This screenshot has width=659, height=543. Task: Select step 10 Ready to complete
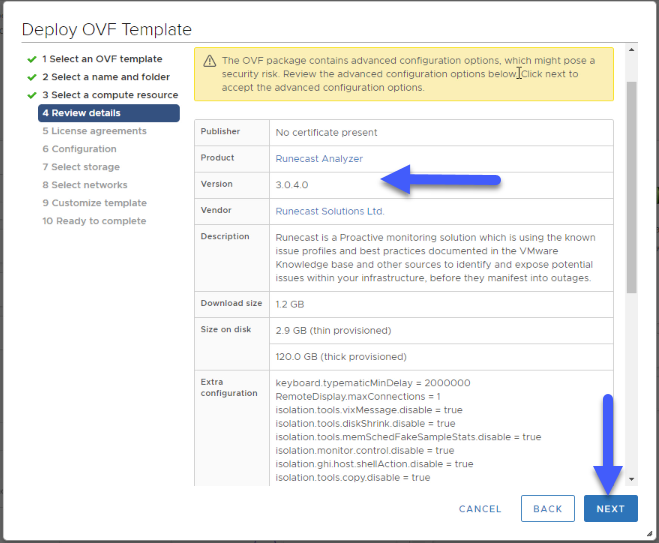94,221
